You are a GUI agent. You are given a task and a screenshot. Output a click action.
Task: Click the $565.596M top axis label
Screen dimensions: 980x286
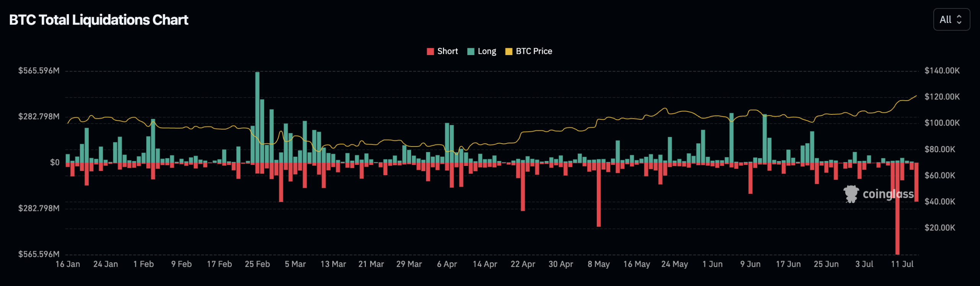pyautogui.click(x=39, y=71)
